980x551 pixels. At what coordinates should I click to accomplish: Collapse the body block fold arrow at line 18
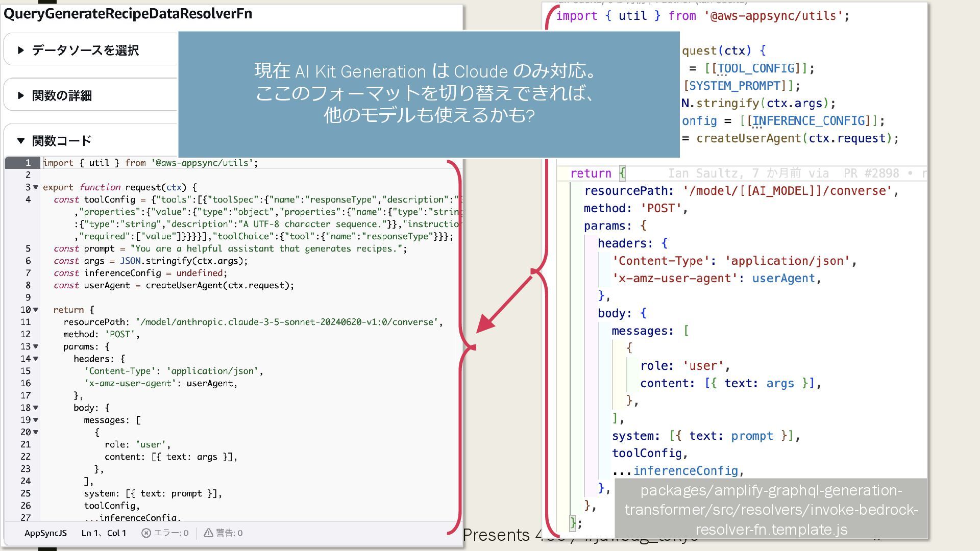[x=36, y=408]
